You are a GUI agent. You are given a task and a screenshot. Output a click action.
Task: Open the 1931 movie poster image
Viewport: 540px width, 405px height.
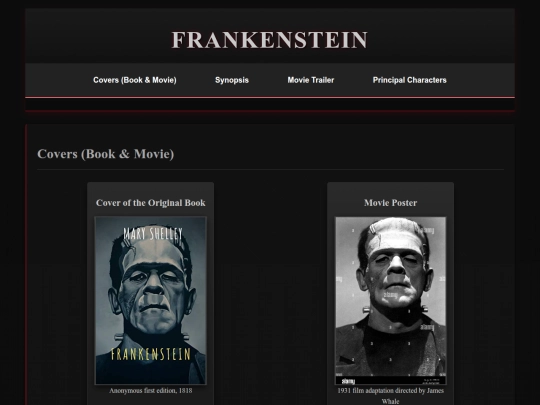tap(391, 300)
